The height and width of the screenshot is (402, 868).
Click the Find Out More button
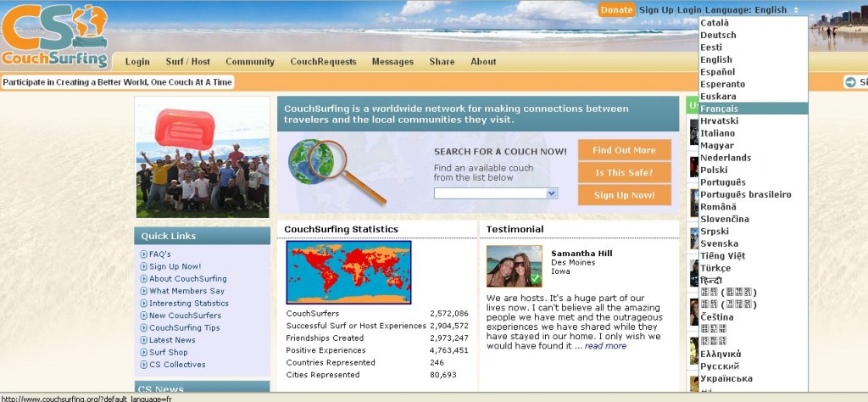624,151
